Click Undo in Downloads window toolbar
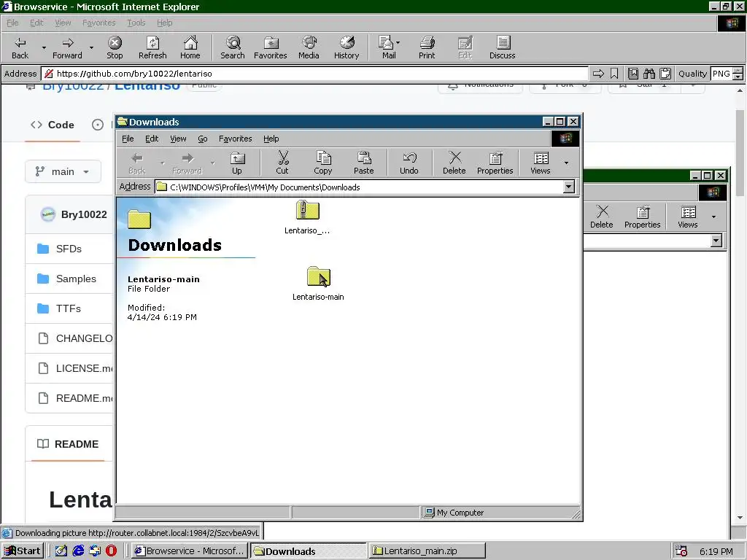 point(409,163)
